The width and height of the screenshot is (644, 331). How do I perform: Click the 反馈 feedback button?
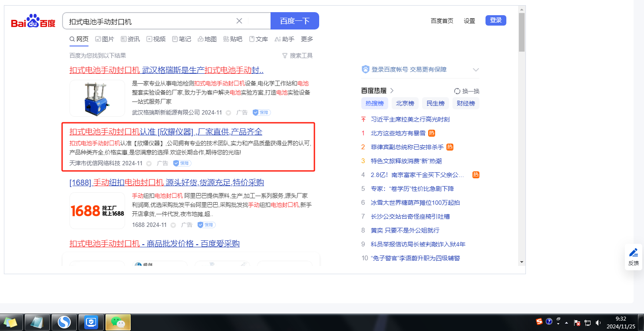634,257
